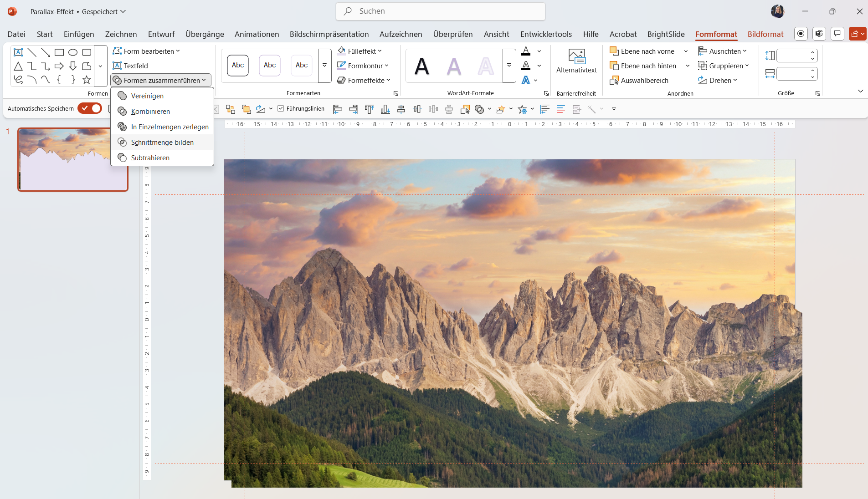Choose Subtrahieren from merge shapes menu
Viewport: 868px width, 499px height.
click(162, 158)
